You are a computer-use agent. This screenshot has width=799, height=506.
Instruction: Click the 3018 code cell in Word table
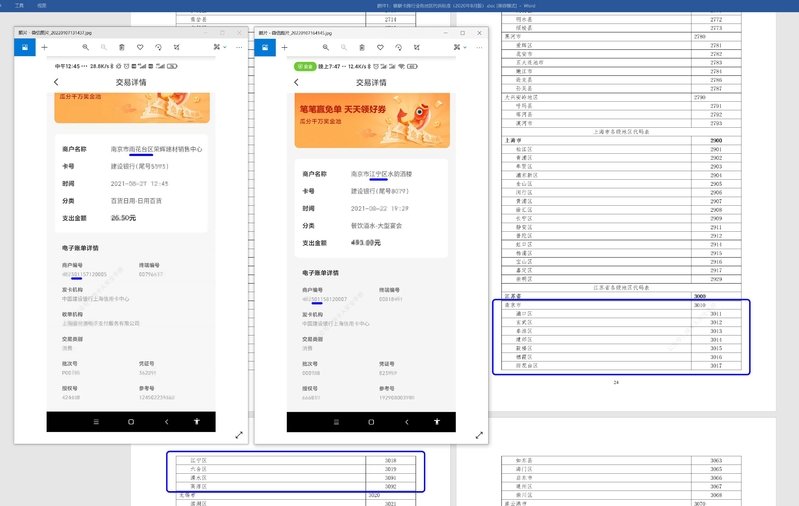pyautogui.click(x=390, y=460)
